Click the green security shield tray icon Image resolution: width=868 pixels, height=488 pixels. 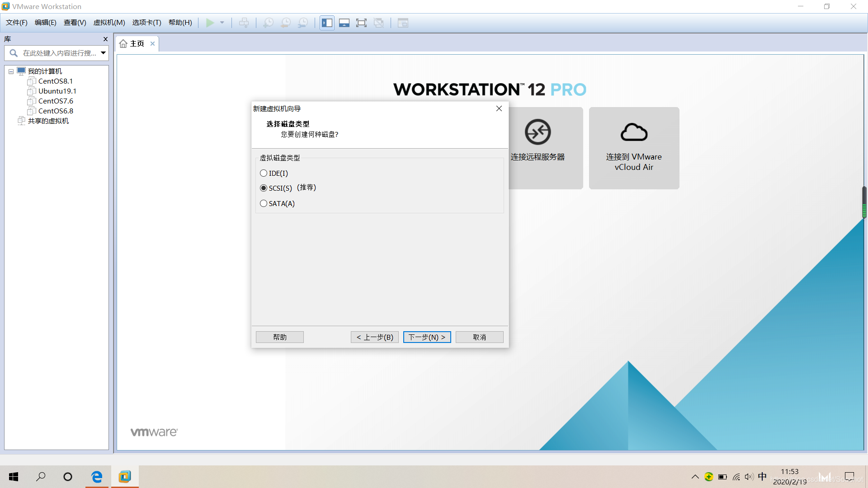point(709,477)
